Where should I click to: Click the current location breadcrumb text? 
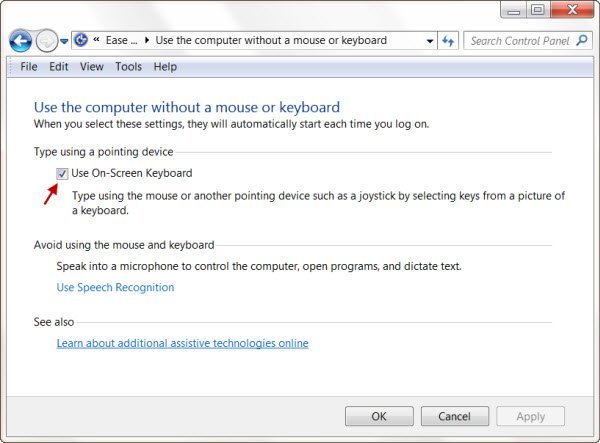[271, 40]
